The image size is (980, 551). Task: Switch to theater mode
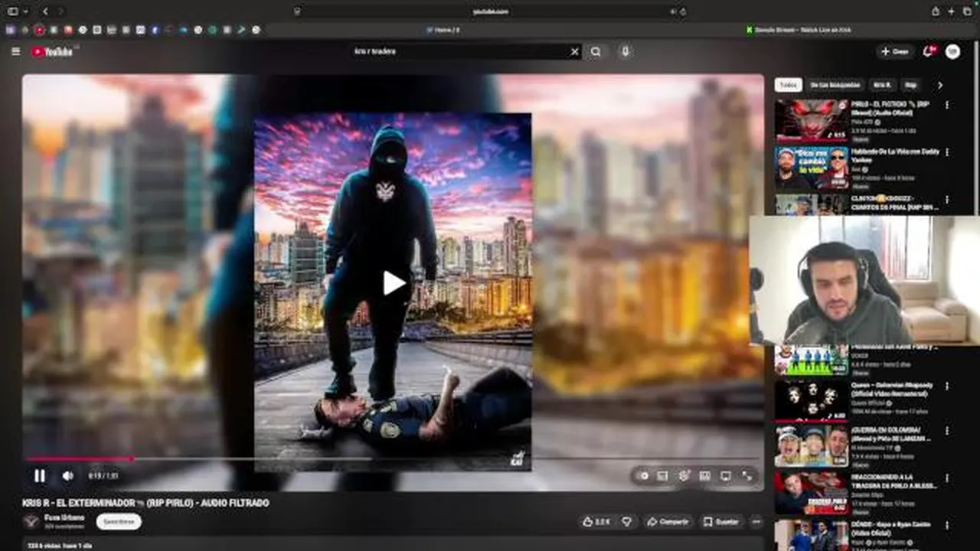click(x=725, y=475)
